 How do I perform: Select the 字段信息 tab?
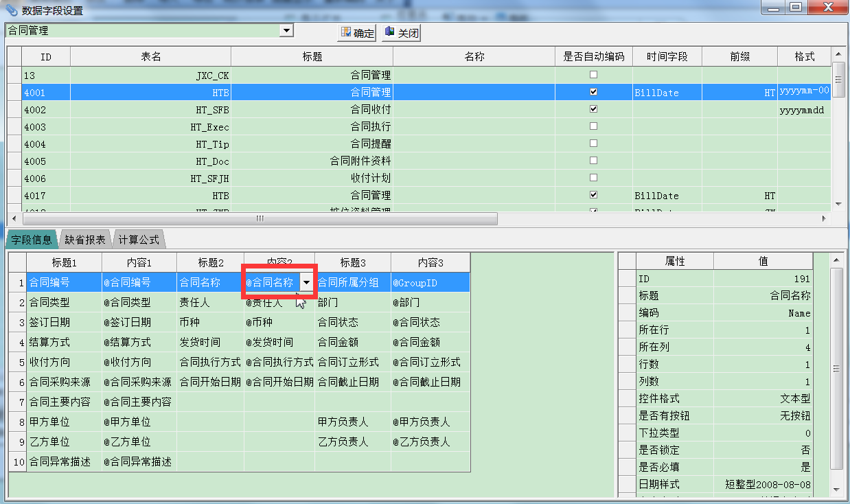[32, 240]
